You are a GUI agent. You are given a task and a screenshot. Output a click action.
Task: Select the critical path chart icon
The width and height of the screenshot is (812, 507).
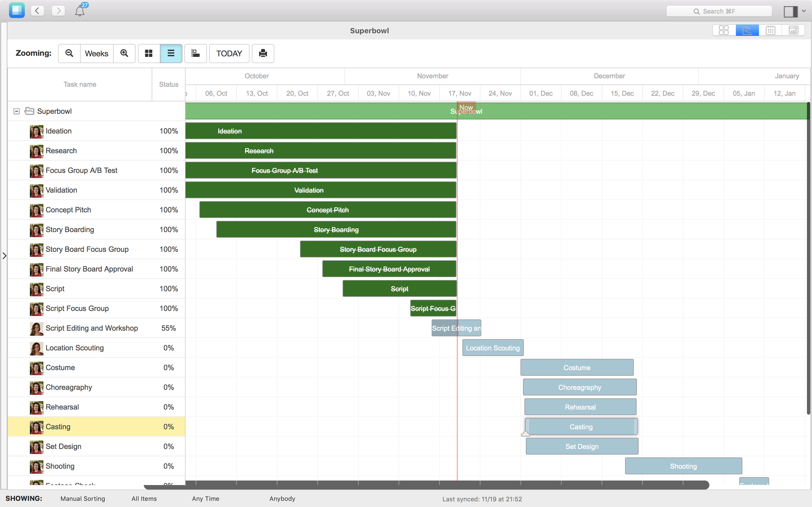[195, 53]
